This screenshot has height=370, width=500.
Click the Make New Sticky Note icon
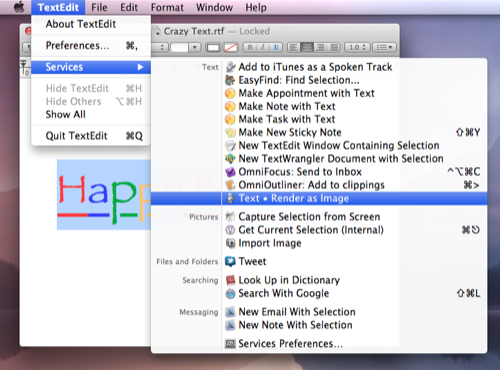coord(230,132)
